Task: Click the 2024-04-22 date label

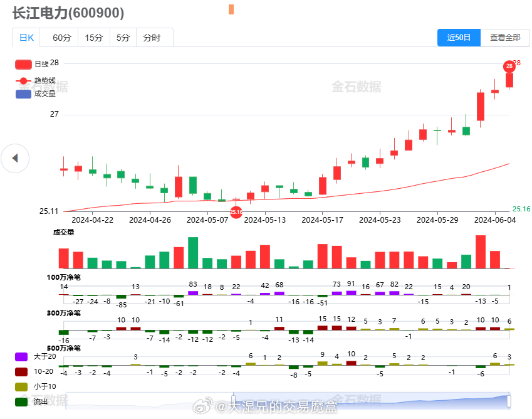Action: pos(92,220)
